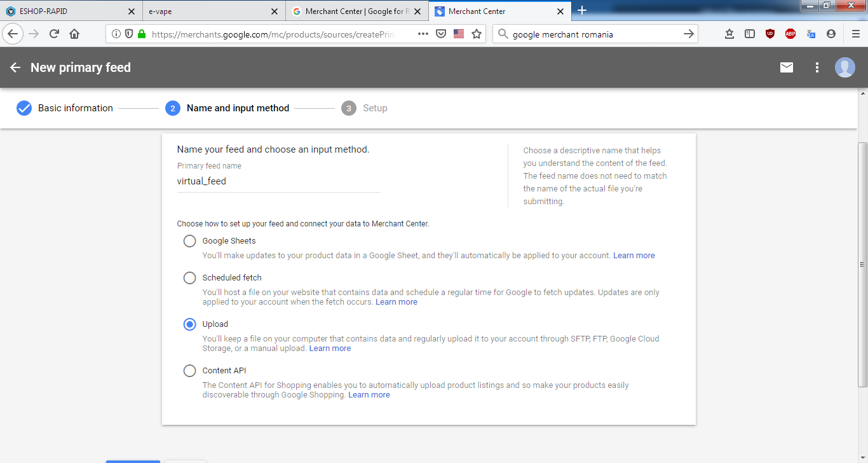Click the scrollbar up arrow

pos(862,93)
